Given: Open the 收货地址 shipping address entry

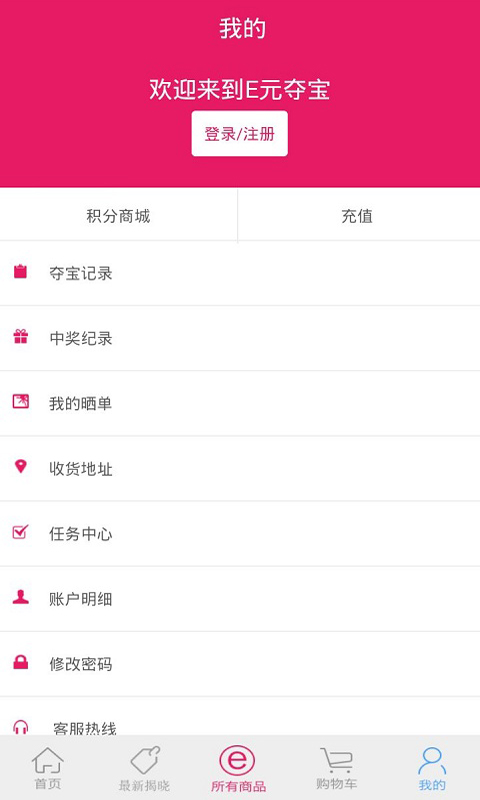Looking at the screenshot, I should click(x=240, y=468).
